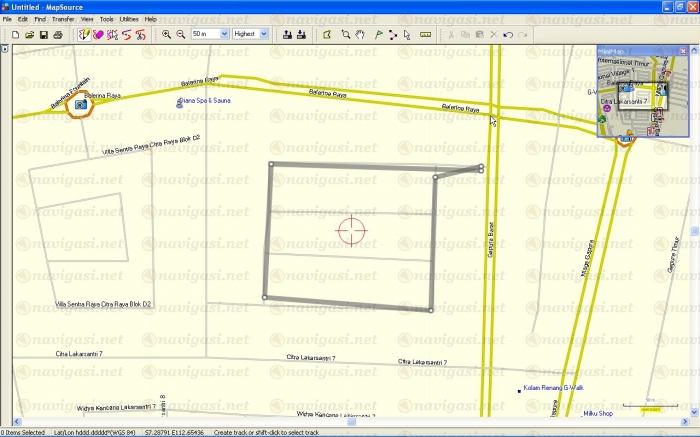Click the New file icon

coord(16,34)
